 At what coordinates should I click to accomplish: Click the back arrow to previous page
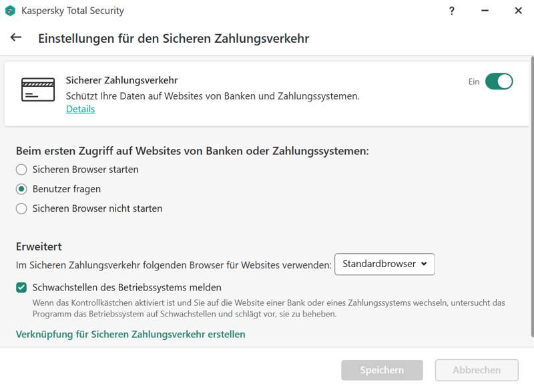pos(16,38)
